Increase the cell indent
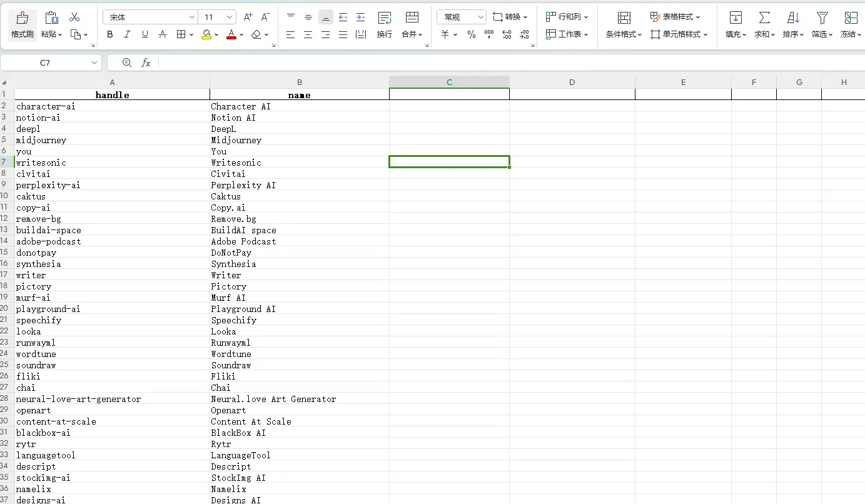 tap(360, 17)
